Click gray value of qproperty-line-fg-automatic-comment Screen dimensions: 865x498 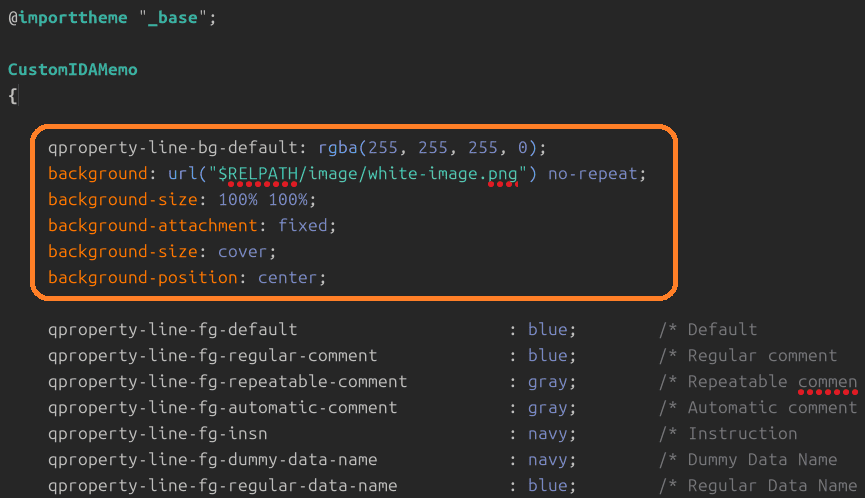click(x=548, y=408)
